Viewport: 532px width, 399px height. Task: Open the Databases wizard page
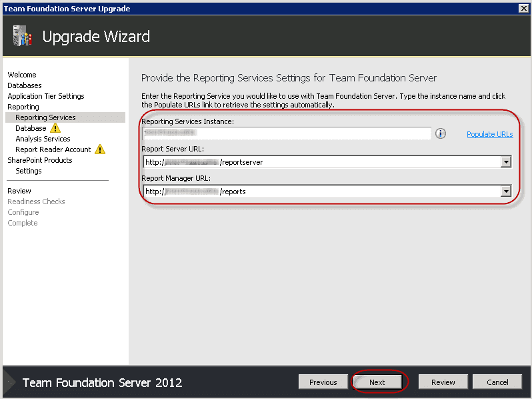point(25,85)
